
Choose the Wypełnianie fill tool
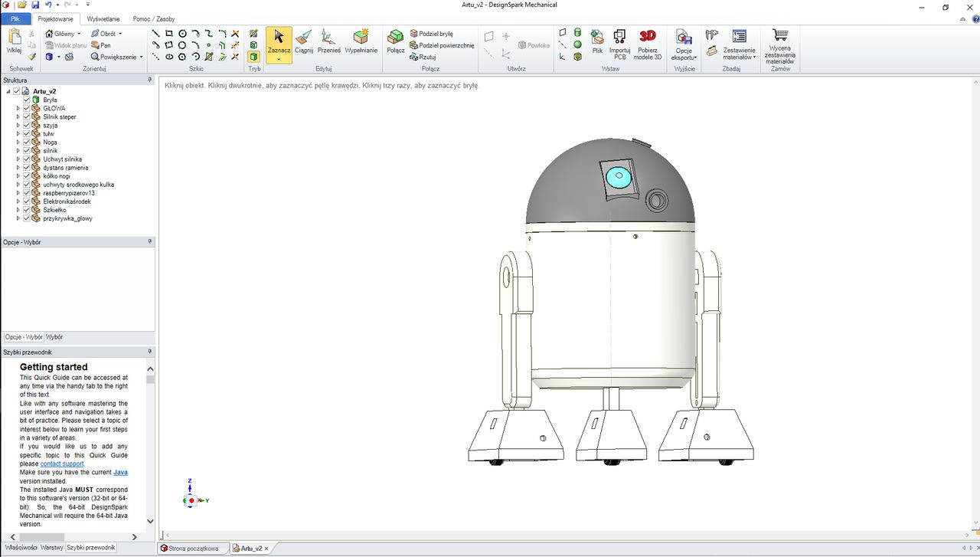point(361,41)
